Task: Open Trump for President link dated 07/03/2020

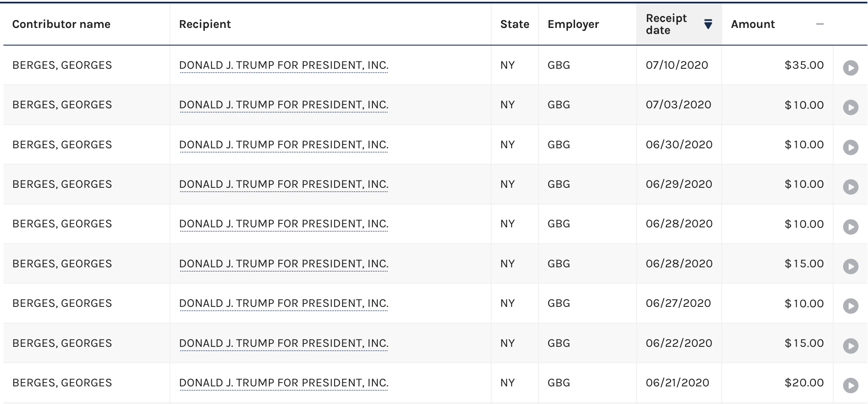Action: click(x=283, y=105)
